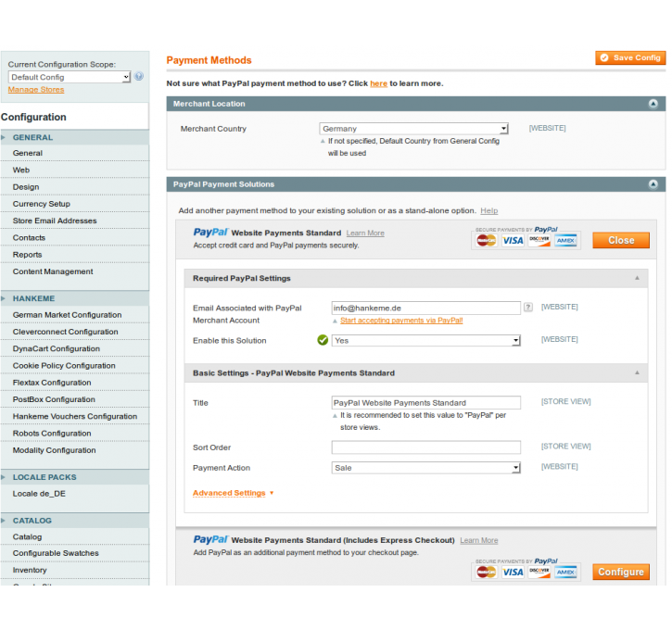Image resolution: width=672 pixels, height=630 pixels.
Task: Open Design configuration tab
Action: 74,187
